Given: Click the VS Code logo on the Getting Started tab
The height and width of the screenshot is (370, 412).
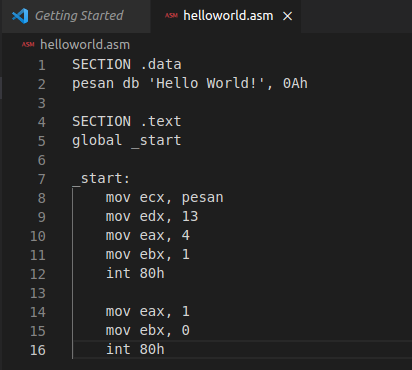Looking at the screenshot, I should pyautogui.click(x=20, y=16).
